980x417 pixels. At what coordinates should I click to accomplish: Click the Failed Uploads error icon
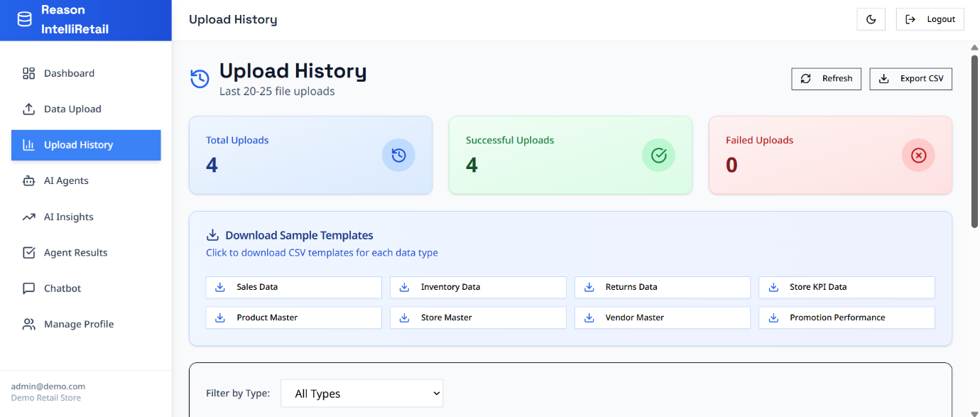click(918, 155)
